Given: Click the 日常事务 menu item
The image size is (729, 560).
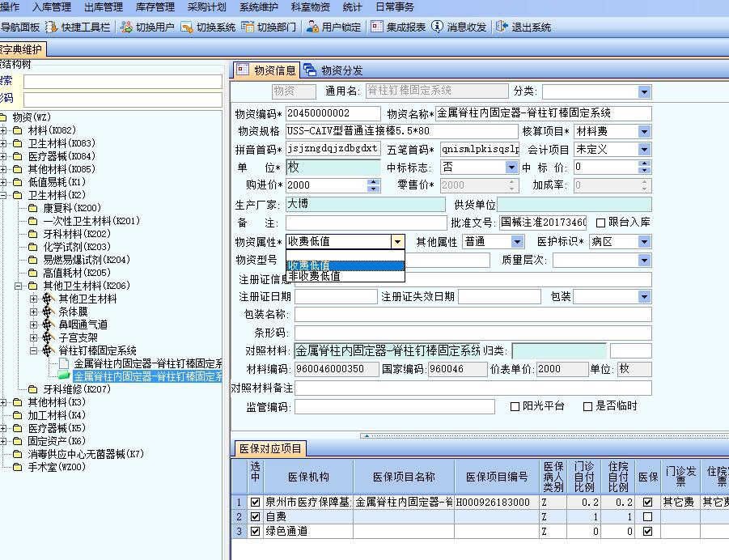Looking at the screenshot, I should (x=394, y=7).
